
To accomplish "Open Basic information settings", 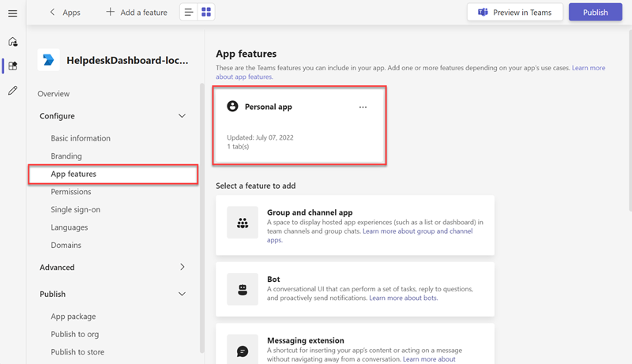I will pyautogui.click(x=81, y=138).
